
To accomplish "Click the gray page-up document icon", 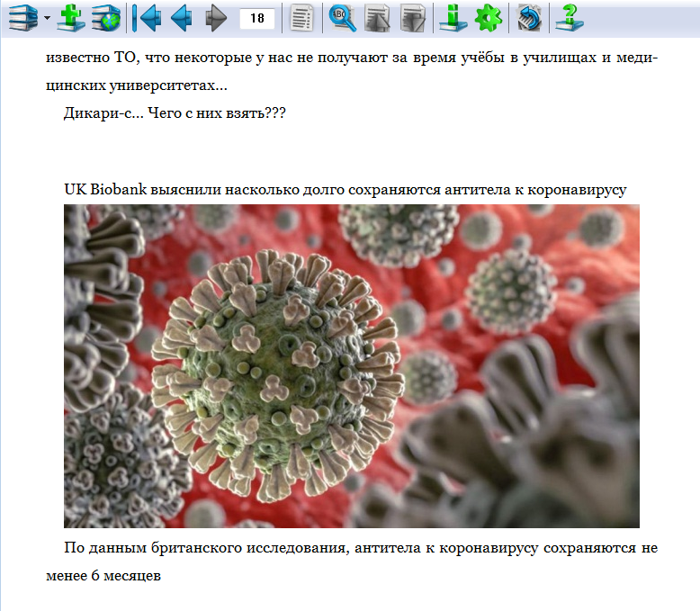I will click(377, 18).
